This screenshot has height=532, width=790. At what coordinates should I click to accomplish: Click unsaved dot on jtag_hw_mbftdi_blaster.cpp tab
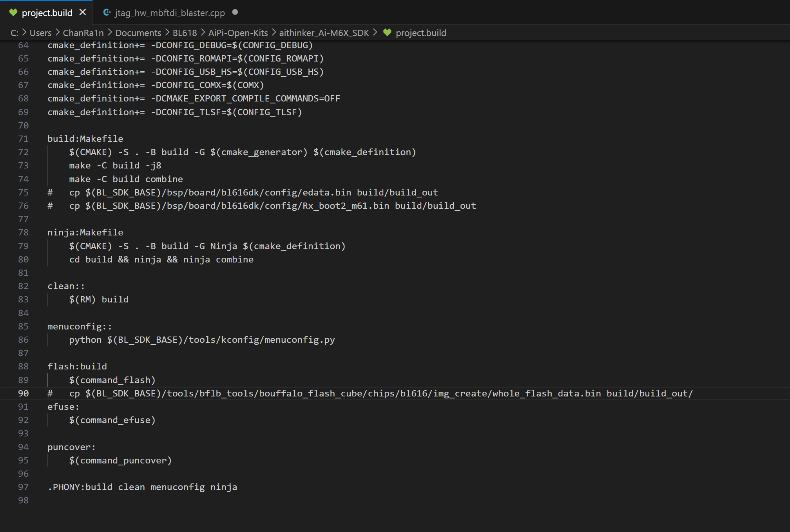[x=235, y=12]
